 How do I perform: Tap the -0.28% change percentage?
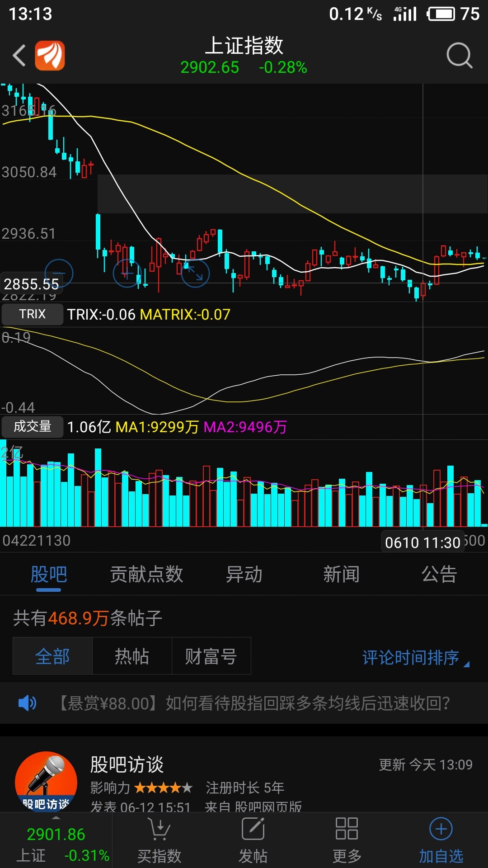(x=283, y=68)
